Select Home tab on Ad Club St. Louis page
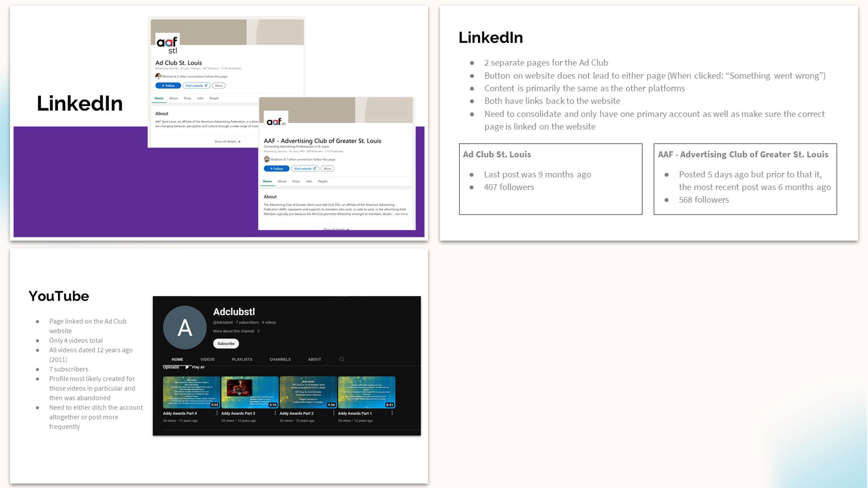Viewport: 868px width, 488px height. [x=159, y=98]
